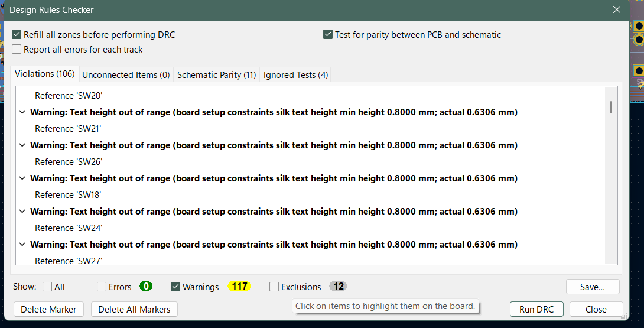The width and height of the screenshot is (644, 328).
Task: Toggle the Exclusions filter checkbox
Action: (274, 287)
